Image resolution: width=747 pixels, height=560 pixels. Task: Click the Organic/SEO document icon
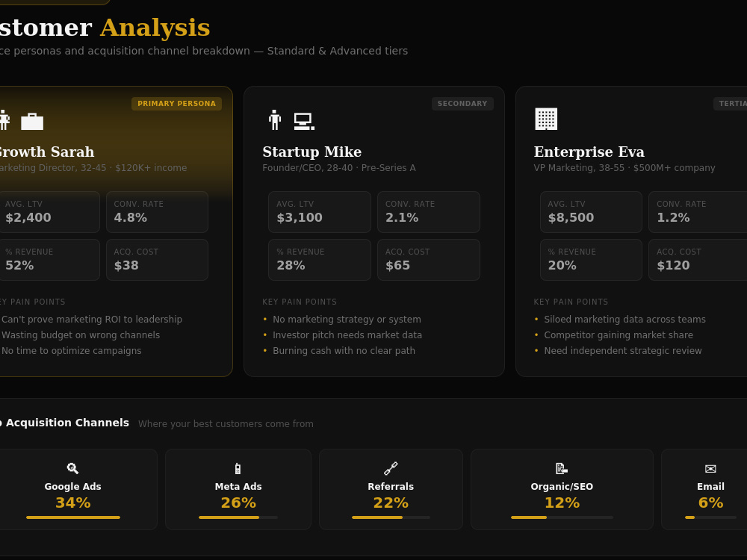(562, 469)
